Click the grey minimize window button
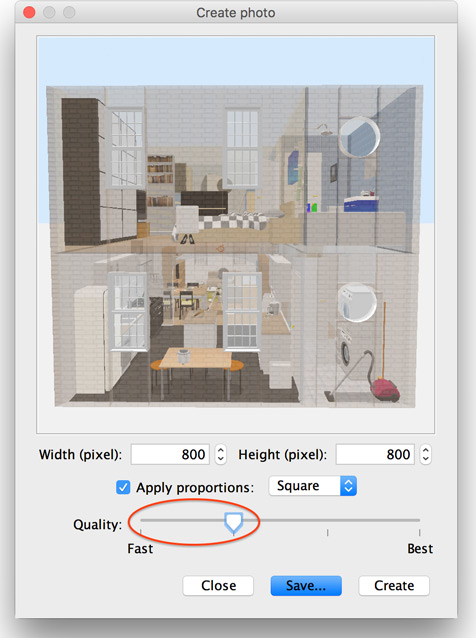This screenshot has height=638, width=476. [49, 12]
